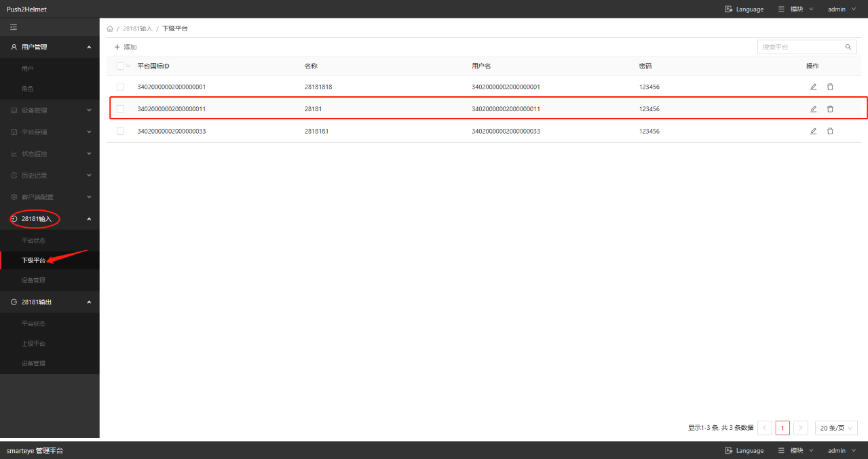Click Language text in the Push2Helmet bar
The height and width of the screenshot is (459, 868).
click(x=750, y=9)
